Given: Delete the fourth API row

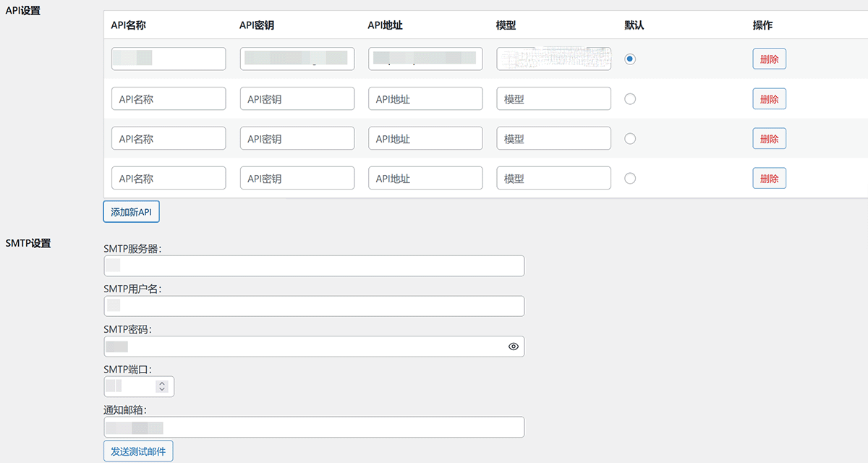Looking at the screenshot, I should click(x=769, y=178).
